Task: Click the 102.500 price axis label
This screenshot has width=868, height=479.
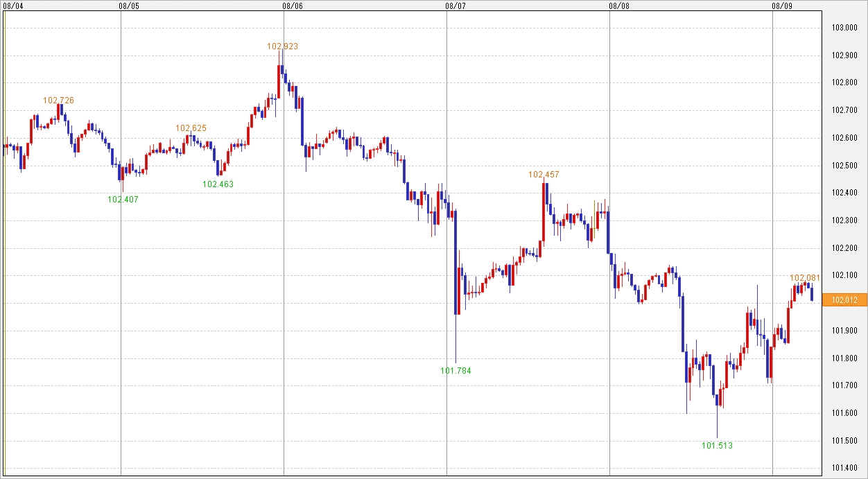Action: pos(844,166)
